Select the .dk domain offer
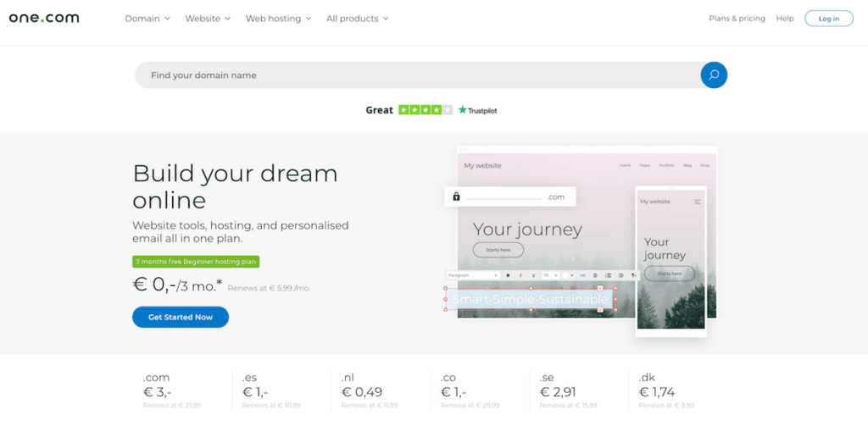The image size is (868, 426). click(x=666, y=392)
